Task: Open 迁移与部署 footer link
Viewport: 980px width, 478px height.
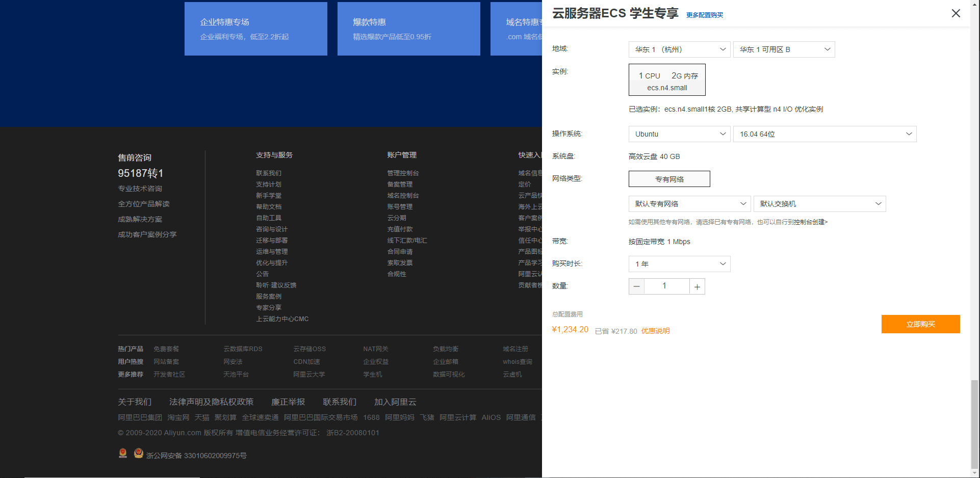Action: pos(272,241)
